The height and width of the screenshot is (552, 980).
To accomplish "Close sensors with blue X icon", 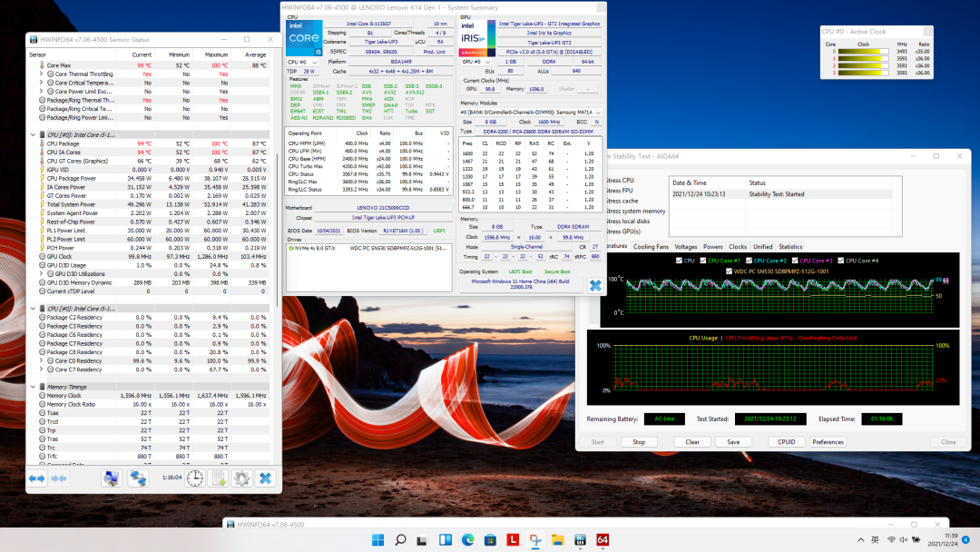I will 265,478.
